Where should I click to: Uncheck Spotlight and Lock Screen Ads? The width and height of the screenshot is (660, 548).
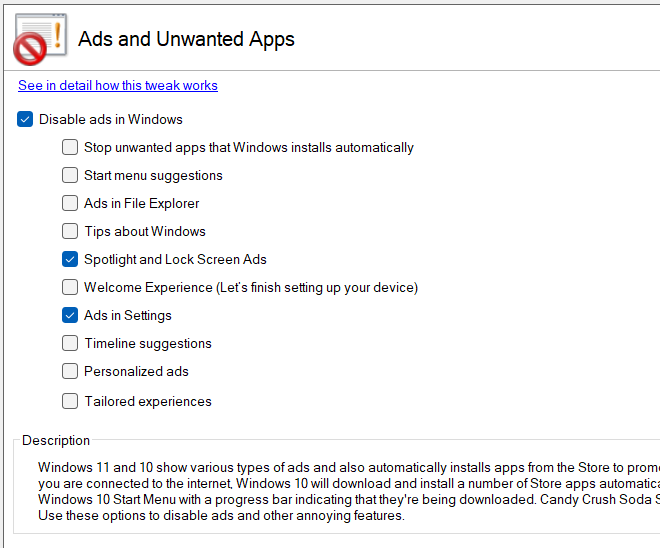click(x=70, y=260)
